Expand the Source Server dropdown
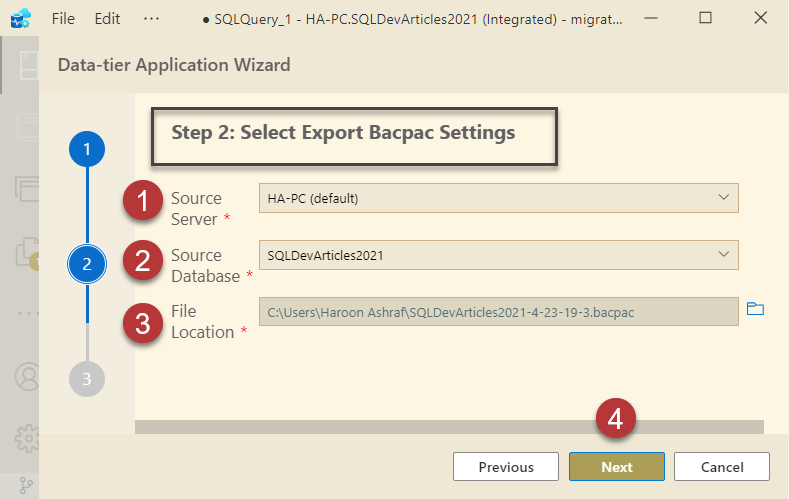The height and width of the screenshot is (499, 789). click(x=498, y=198)
